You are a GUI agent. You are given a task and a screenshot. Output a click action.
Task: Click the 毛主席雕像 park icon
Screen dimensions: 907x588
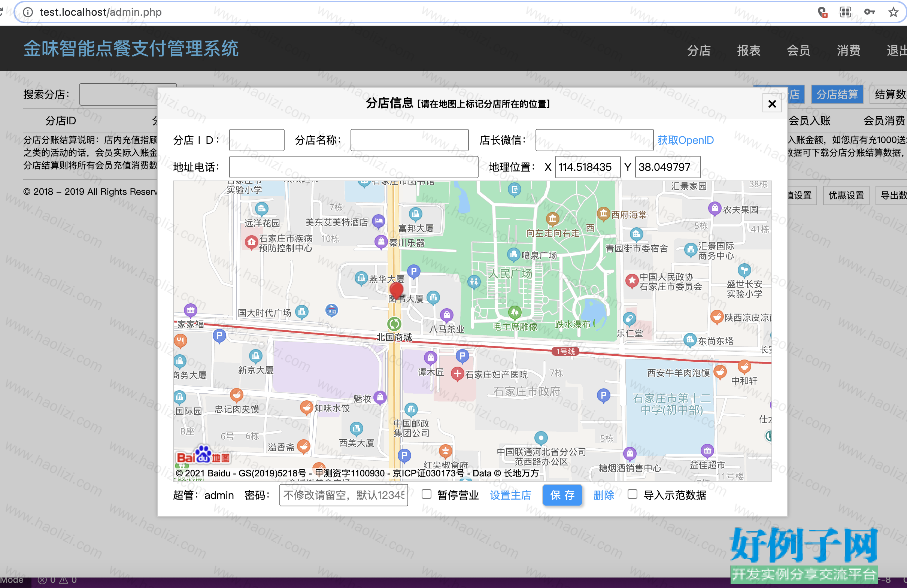[515, 313]
